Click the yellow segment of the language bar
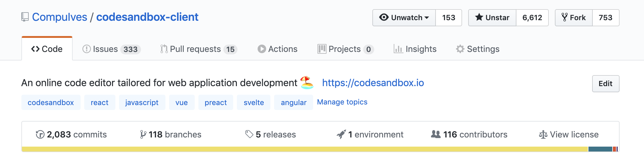 [x=305, y=149]
